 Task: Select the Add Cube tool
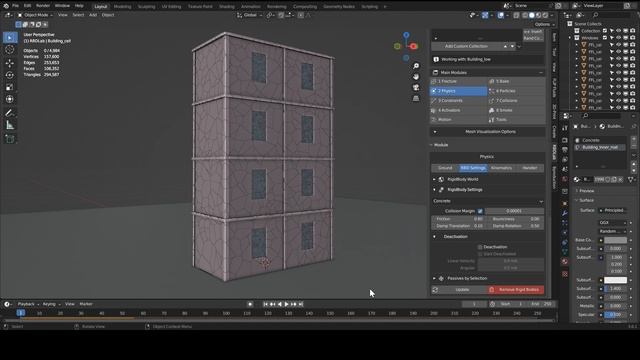[x=10, y=139]
